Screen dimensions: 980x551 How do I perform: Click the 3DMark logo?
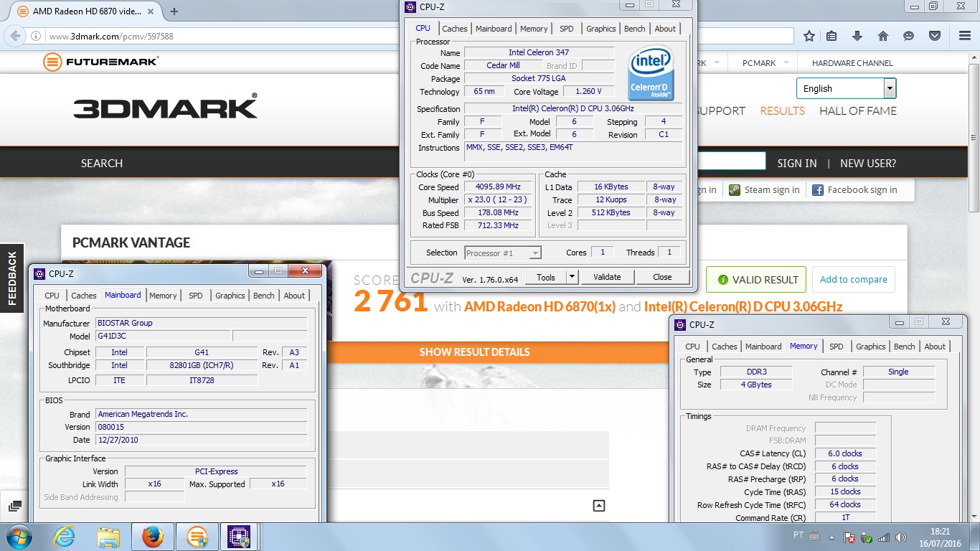click(x=165, y=107)
